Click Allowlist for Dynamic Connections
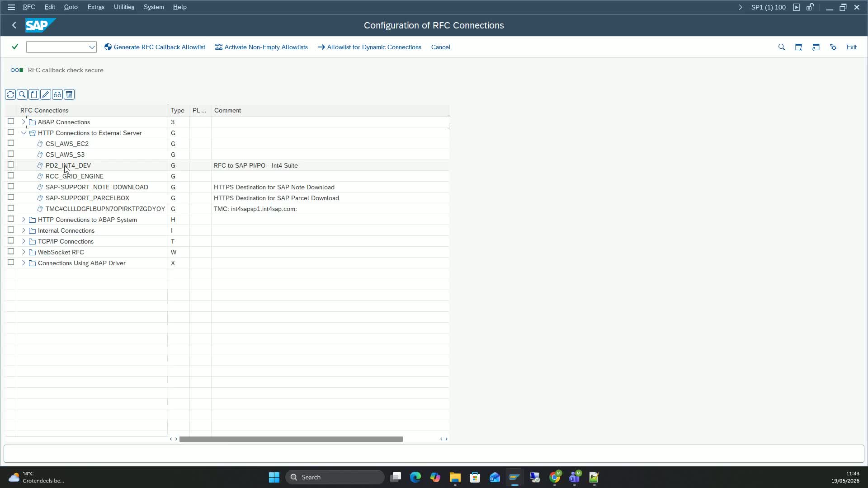868x488 pixels. tap(369, 47)
